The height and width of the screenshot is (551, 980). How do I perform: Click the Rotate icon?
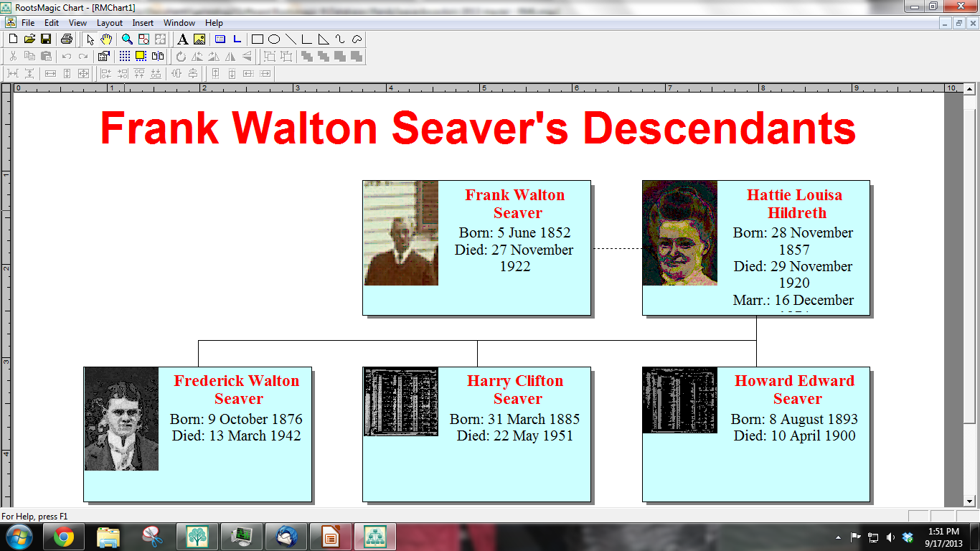click(181, 55)
